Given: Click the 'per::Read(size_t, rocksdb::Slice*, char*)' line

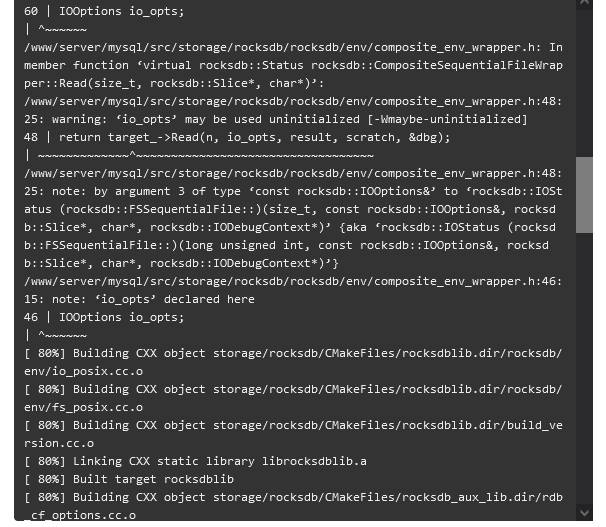Looking at the screenshot, I should tap(174, 83).
